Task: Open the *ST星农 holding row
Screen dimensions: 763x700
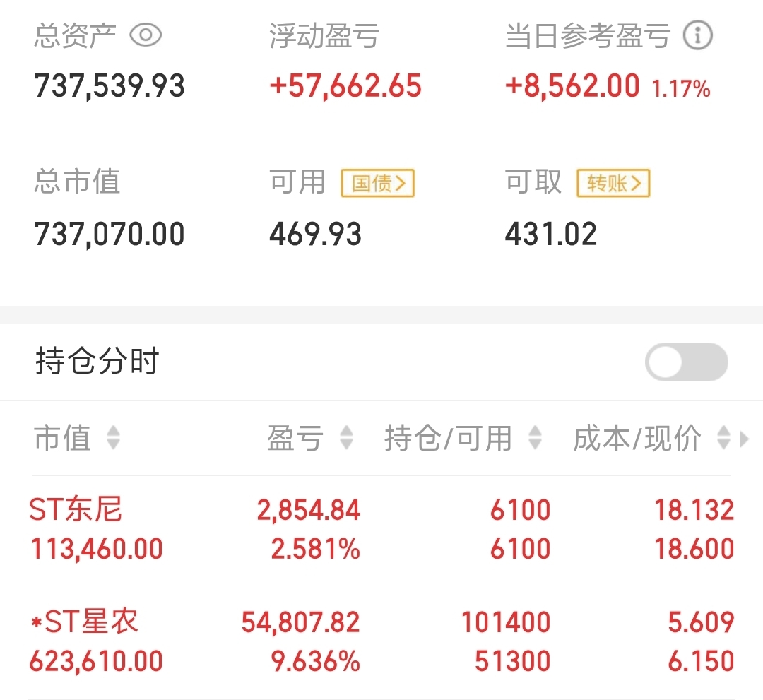Action: pyautogui.click(x=381, y=641)
